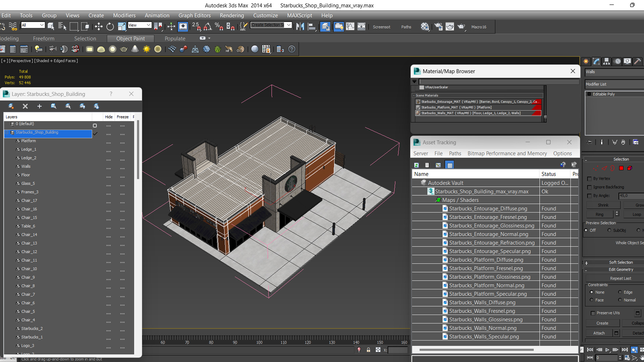Viewport: 644px width, 362px height.
Task: Open the selection filter All dropdown
Action: click(33, 25)
